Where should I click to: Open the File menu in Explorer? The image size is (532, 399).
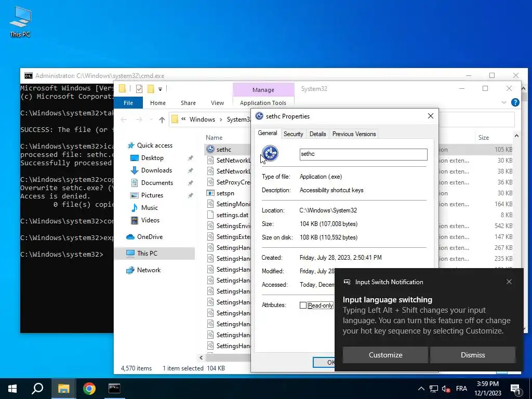pos(128,103)
